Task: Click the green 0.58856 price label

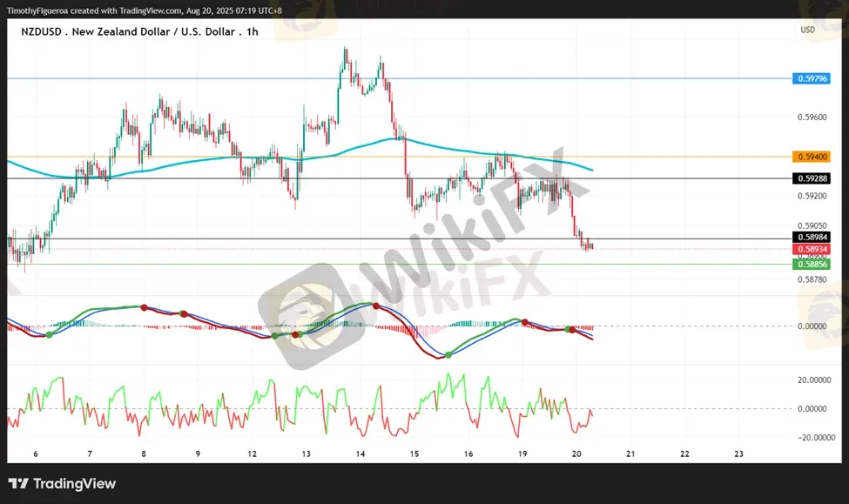Action: 811,264
